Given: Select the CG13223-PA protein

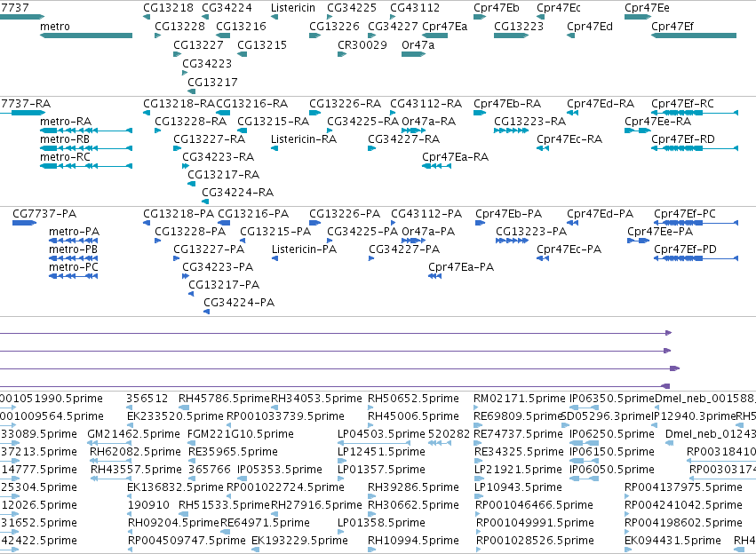Looking at the screenshot, I should [x=512, y=241].
